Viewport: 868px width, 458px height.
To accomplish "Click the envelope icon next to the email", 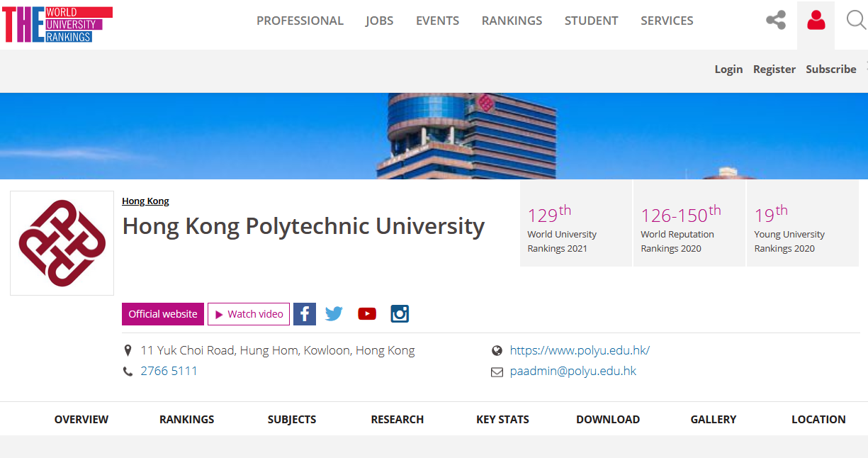I will click(497, 370).
